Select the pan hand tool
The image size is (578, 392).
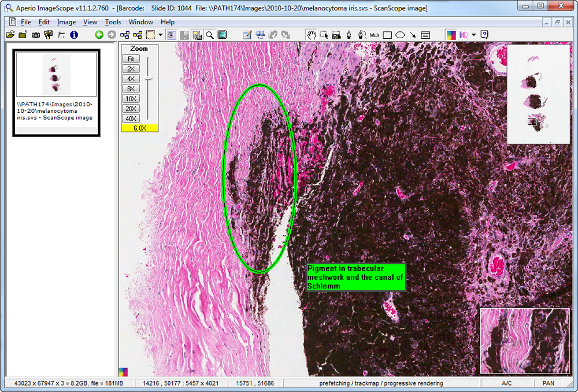pos(312,35)
